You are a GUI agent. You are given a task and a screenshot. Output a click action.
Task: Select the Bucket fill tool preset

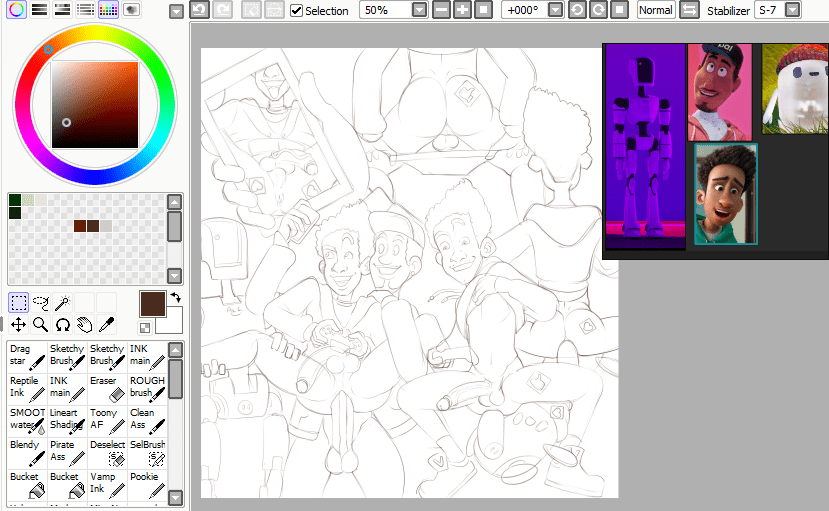pyautogui.click(x=27, y=484)
